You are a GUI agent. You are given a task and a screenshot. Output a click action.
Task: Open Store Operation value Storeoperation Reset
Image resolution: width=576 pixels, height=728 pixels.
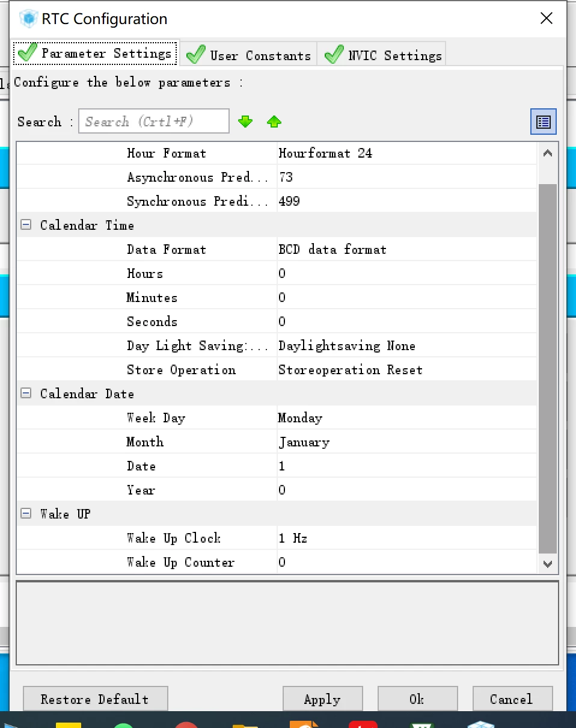tap(406, 369)
